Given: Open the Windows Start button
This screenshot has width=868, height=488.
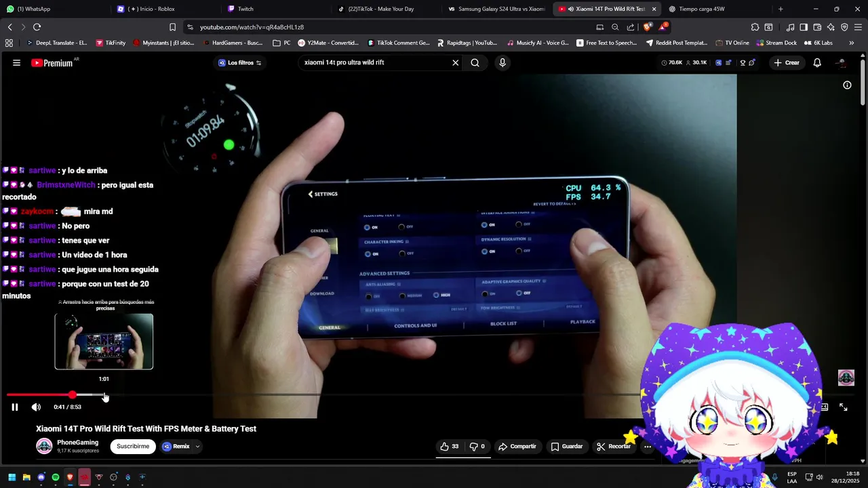Looking at the screenshot, I should pyautogui.click(x=12, y=477).
